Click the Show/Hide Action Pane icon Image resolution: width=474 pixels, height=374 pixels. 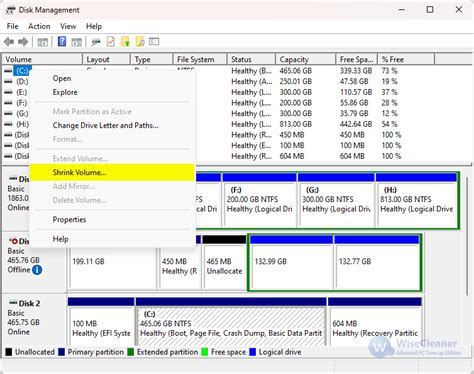click(x=77, y=42)
